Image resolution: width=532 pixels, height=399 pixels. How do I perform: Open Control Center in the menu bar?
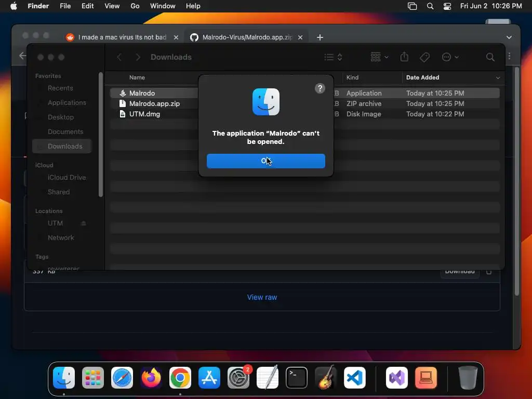coord(447,6)
